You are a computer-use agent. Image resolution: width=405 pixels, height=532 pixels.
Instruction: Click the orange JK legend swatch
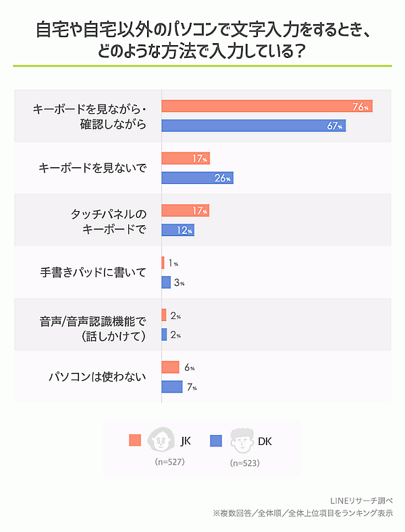click(x=134, y=440)
